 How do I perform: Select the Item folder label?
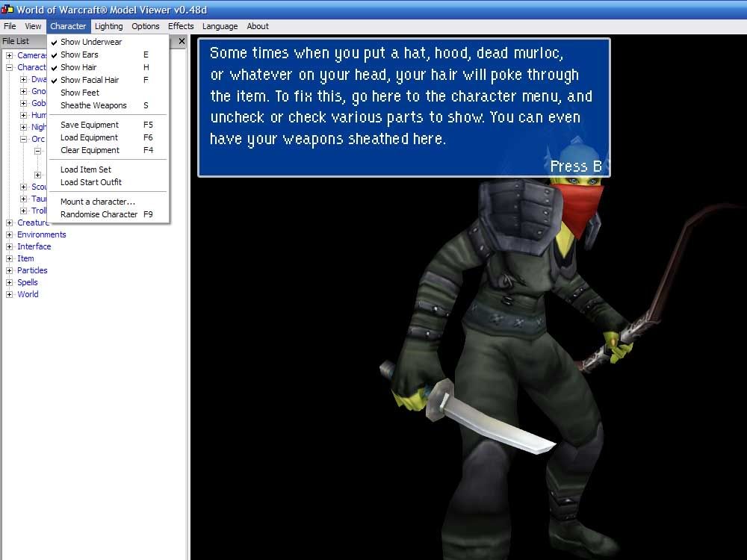point(25,258)
